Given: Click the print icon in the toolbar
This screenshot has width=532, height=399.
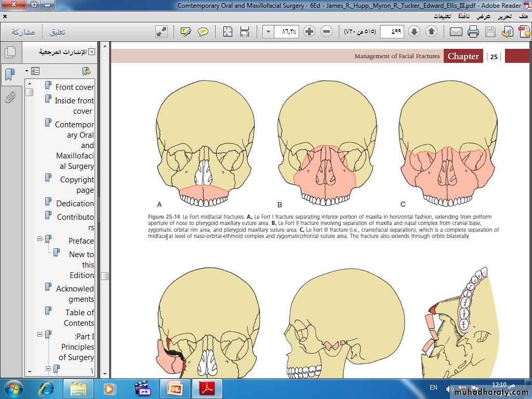Looking at the screenshot, I should (473, 32).
